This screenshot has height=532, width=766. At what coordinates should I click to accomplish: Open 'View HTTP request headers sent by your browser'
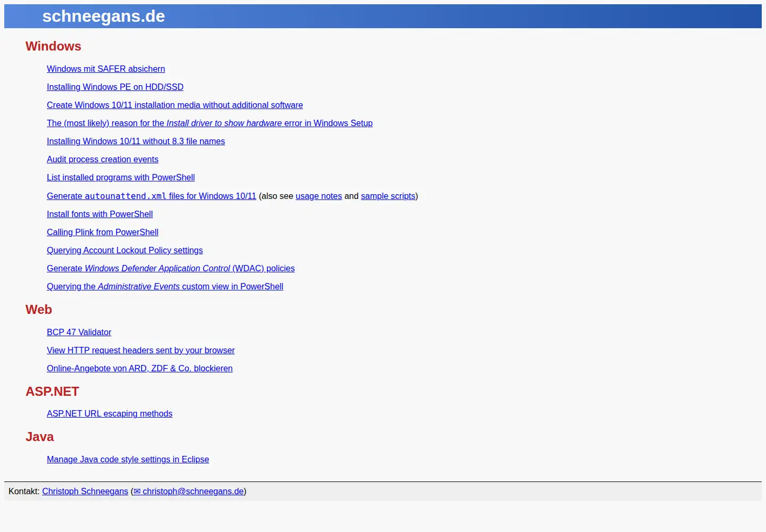click(141, 350)
